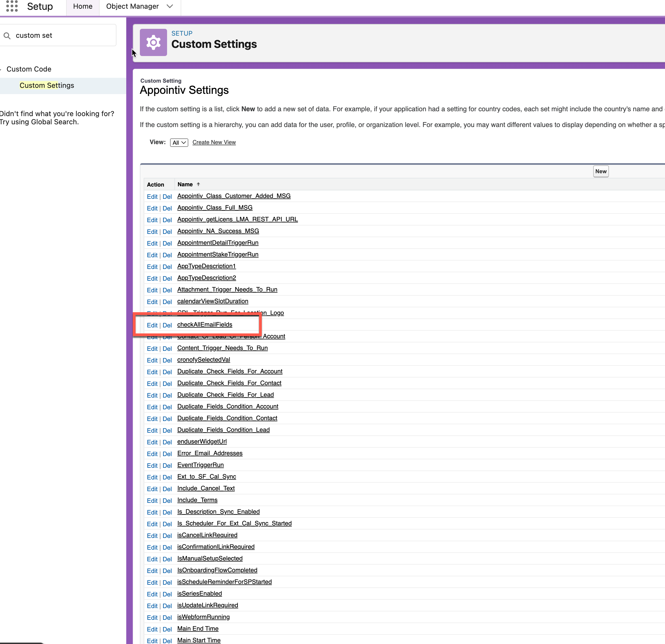Click the Custom Settings gear icon
This screenshot has width=665, height=644.
click(x=153, y=42)
